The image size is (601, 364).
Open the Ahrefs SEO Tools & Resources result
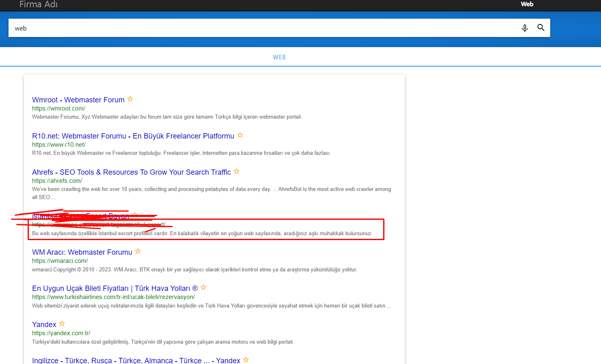pos(132,172)
